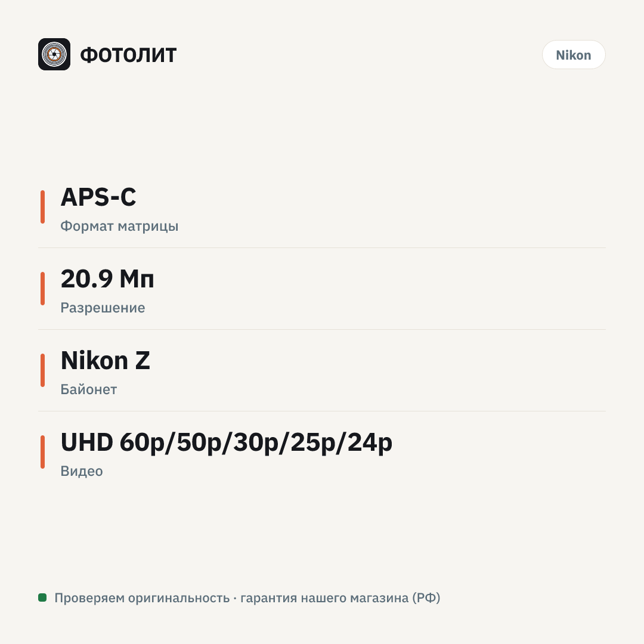The width and height of the screenshot is (644, 644).
Task: Select the APS-C sensor format value
Action: (x=98, y=197)
